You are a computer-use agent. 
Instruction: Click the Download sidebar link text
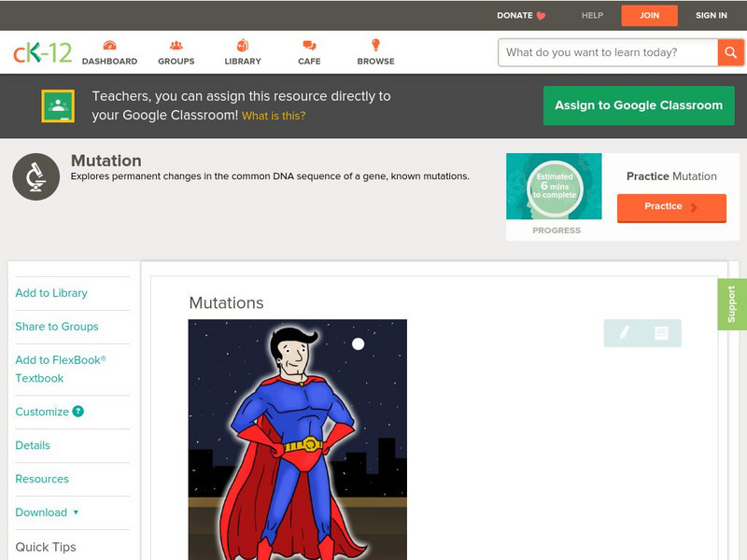point(41,512)
